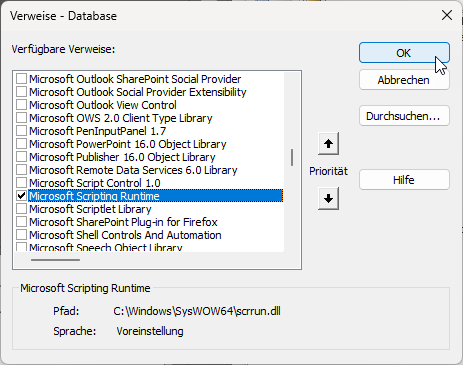Select 'Microsoft PowerPoint 16.0 Object Library' text

point(128,144)
